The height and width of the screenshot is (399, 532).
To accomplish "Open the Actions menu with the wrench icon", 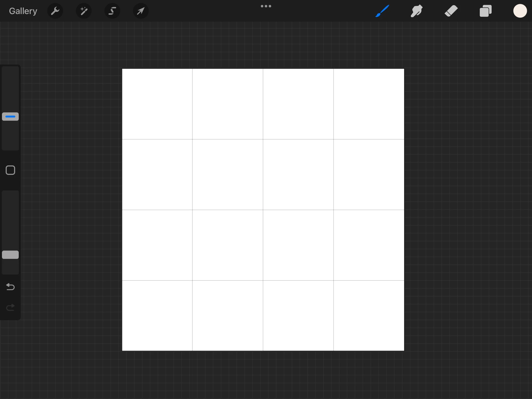I will tap(55, 11).
